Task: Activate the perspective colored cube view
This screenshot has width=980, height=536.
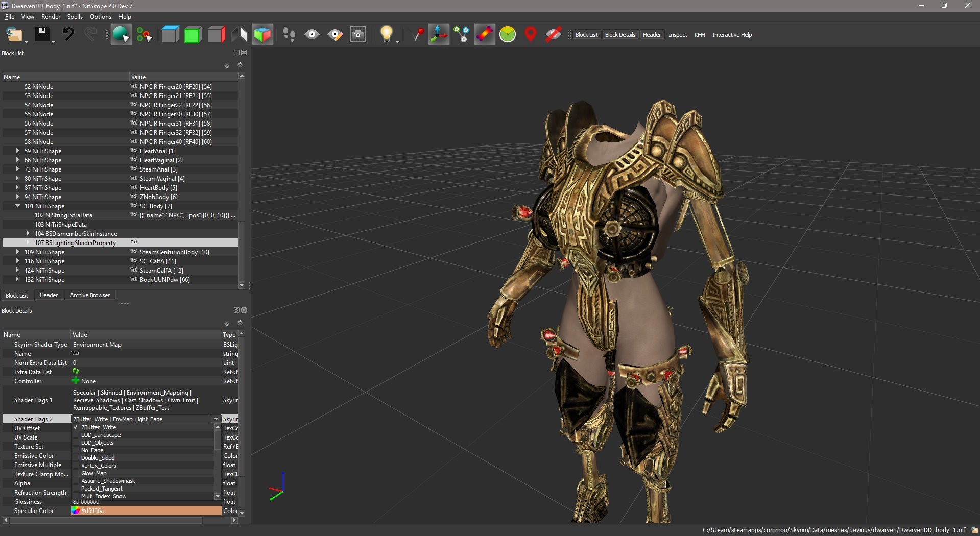Action: click(262, 35)
